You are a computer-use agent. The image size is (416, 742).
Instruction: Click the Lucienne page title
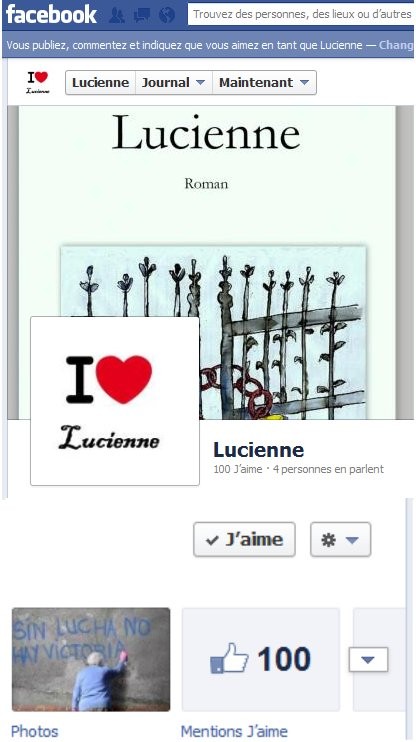click(258, 450)
